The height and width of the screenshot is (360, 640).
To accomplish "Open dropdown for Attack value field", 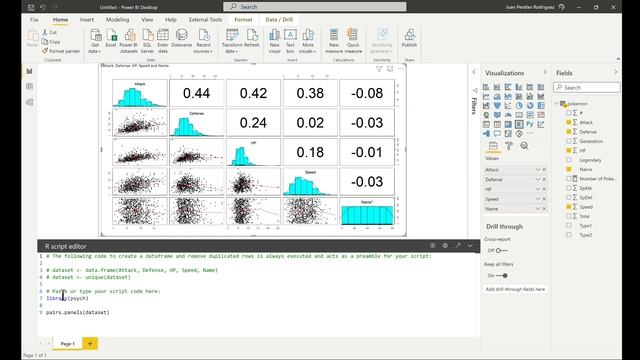I will coord(538,169).
